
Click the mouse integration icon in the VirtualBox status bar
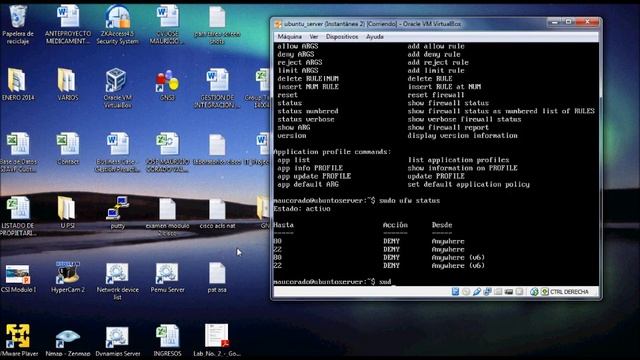tap(534, 292)
